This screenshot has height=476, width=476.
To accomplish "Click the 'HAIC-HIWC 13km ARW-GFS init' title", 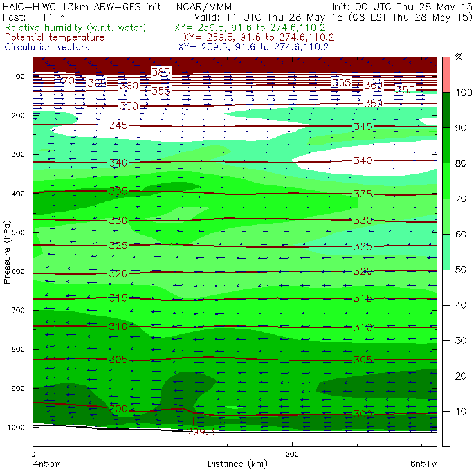I will 82,7.
